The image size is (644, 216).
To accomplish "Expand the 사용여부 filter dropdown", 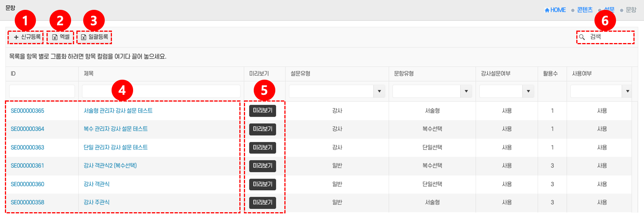I will [x=627, y=91].
